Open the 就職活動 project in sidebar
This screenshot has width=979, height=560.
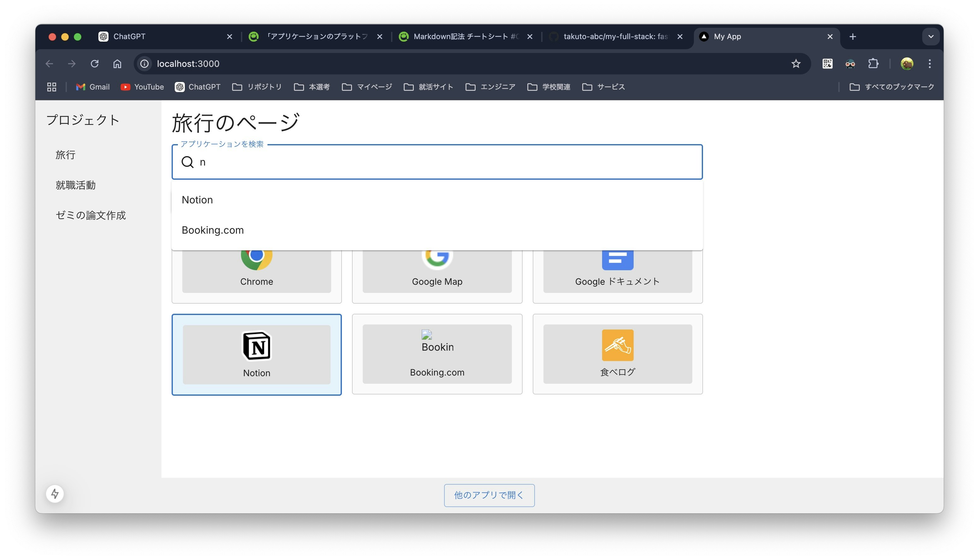pyautogui.click(x=76, y=185)
